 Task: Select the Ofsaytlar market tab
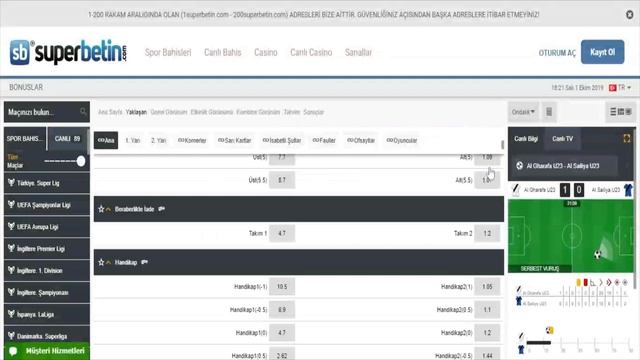(x=361, y=140)
